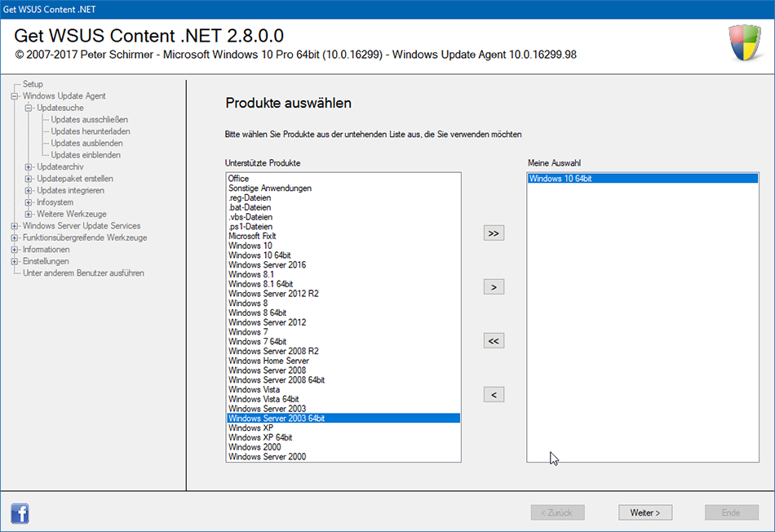Select Windows 8 64bit in the list
Viewport: 775px width, 532px height.
click(x=343, y=313)
